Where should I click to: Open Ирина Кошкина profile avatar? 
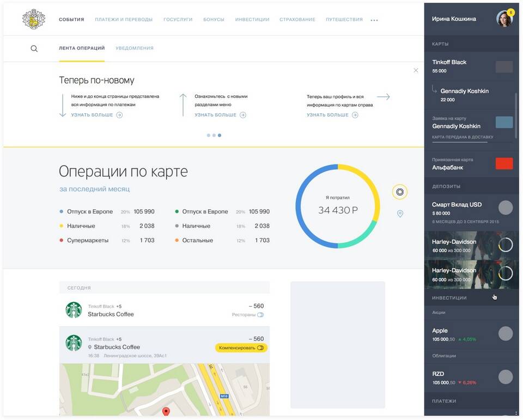tap(504, 19)
